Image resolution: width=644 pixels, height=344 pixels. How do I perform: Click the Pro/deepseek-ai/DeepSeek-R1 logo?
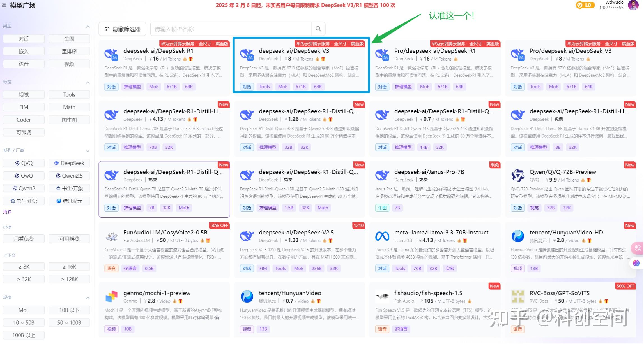point(382,54)
